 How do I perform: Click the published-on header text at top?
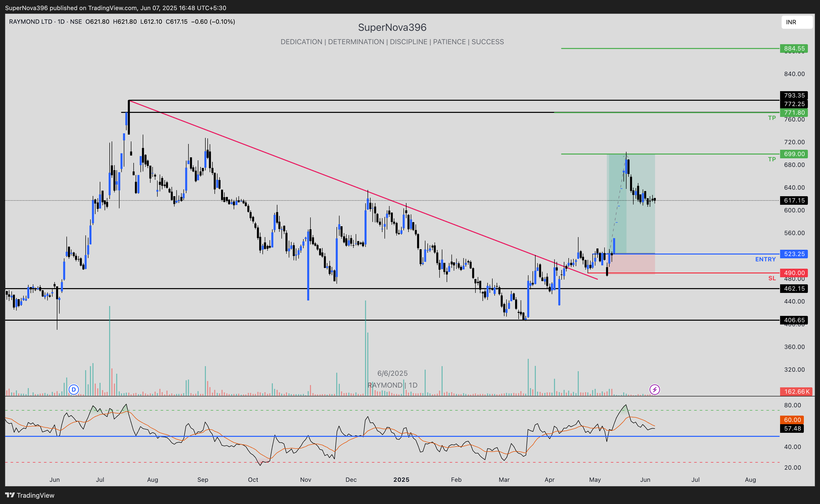tap(115, 8)
